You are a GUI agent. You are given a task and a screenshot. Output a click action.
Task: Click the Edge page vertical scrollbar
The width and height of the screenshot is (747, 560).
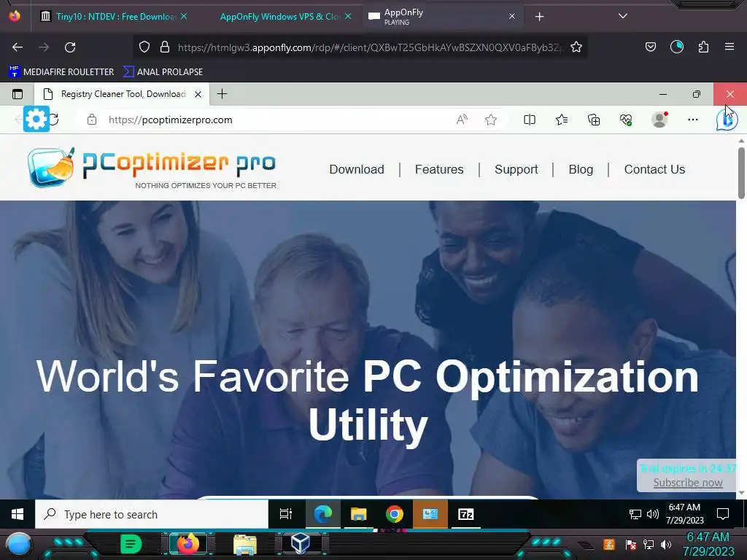[x=741, y=174]
